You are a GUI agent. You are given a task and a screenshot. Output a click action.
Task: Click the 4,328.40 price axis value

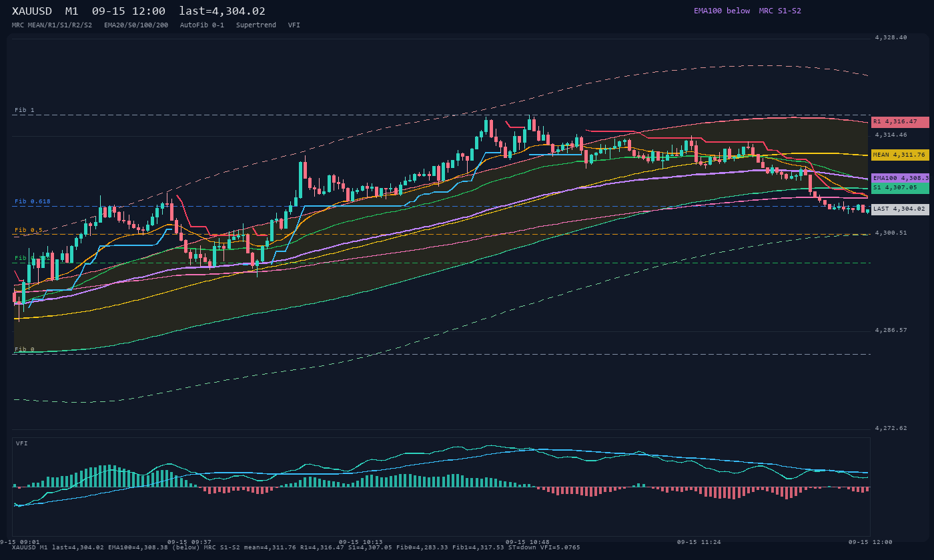(x=891, y=38)
